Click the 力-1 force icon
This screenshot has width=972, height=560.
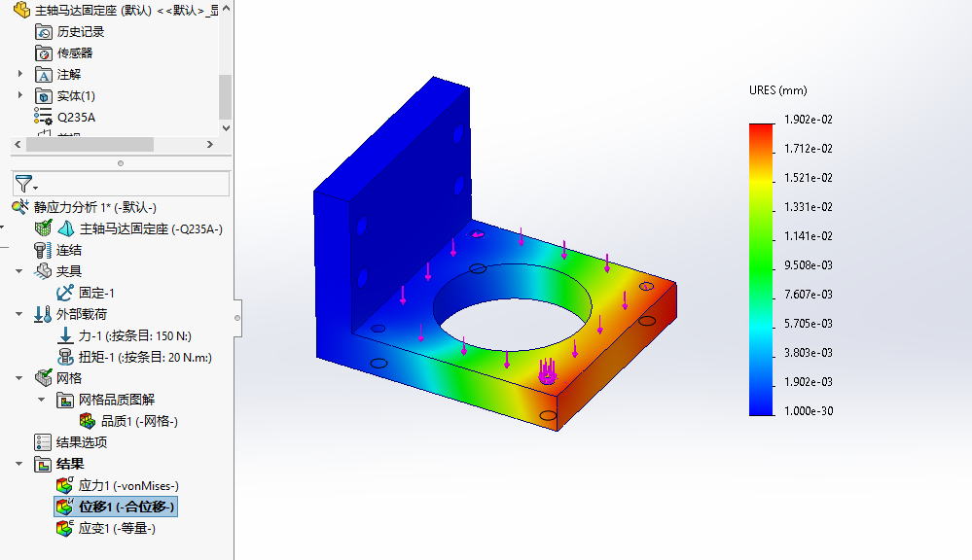[65, 335]
